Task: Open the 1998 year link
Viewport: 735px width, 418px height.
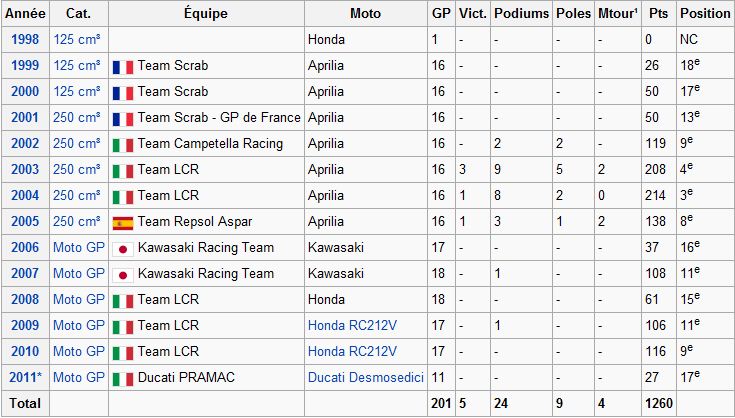Action: pyautogui.click(x=25, y=39)
